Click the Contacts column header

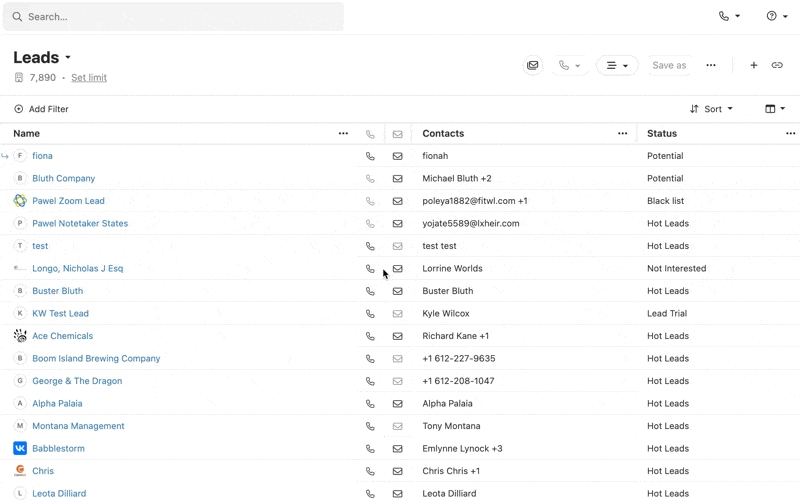(x=443, y=134)
